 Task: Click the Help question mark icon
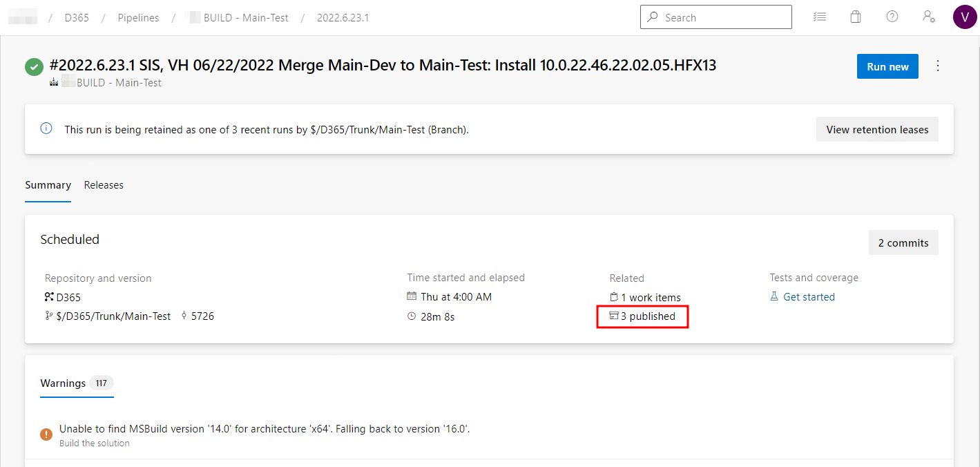892,17
